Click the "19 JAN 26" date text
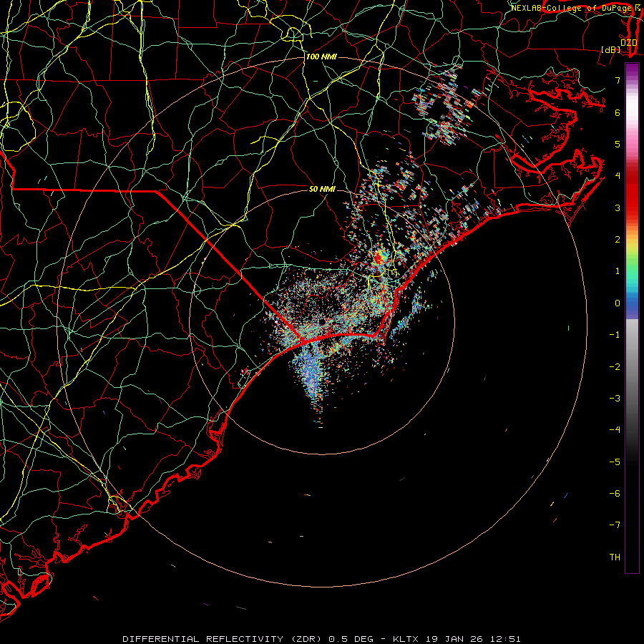Viewport: 644px width, 644px height. pyautogui.click(x=453, y=639)
